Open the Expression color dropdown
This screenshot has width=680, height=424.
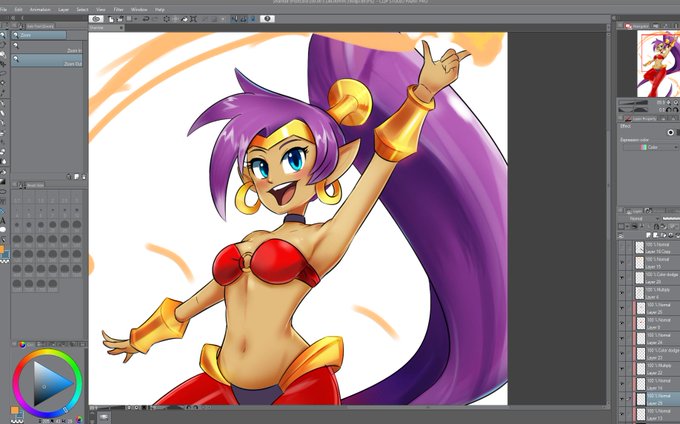click(x=651, y=147)
